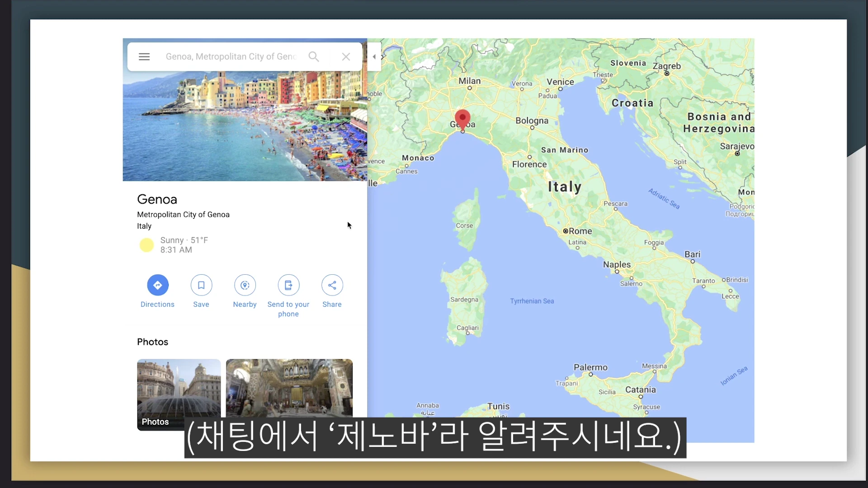Click the Pescara label on the map
The image size is (868, 488).
pyautogui.click(x=616, y=204)
